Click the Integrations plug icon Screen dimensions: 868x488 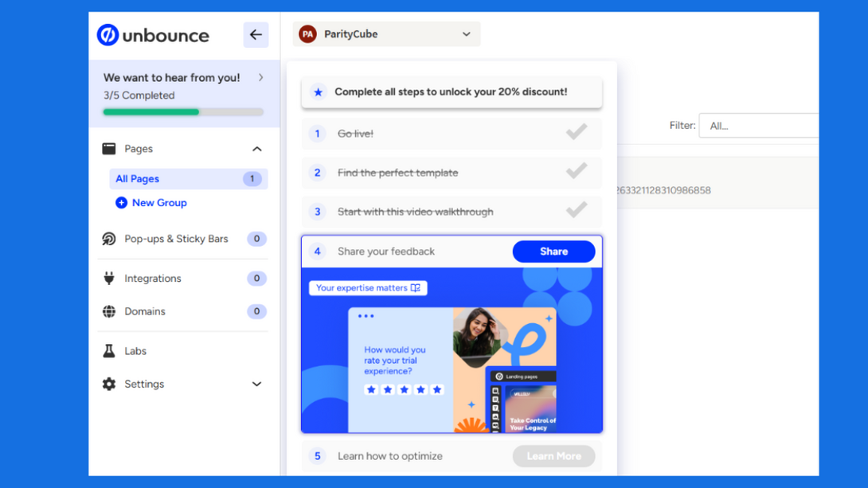[109, 279]
